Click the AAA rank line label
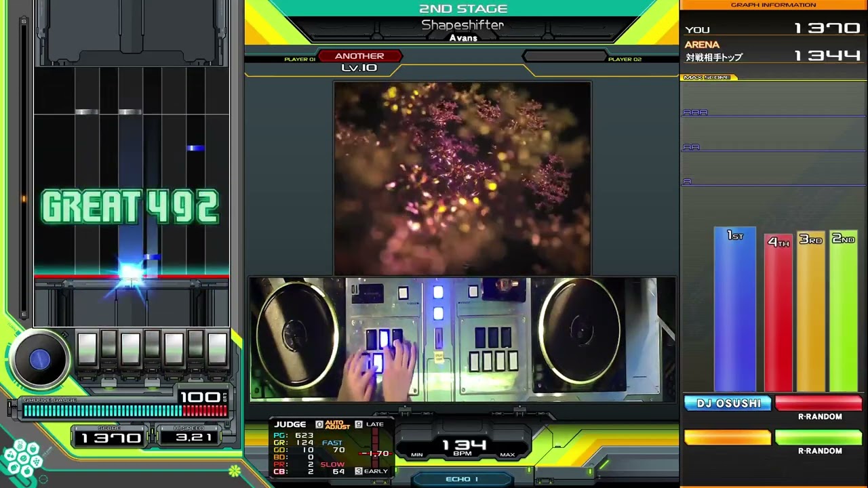 coord(695,113)
